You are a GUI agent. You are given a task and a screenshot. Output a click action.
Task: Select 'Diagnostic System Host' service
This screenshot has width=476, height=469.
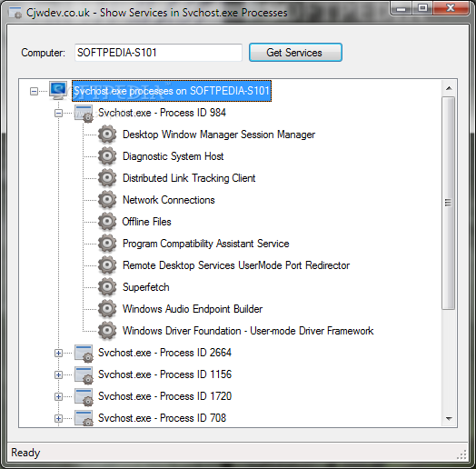tap(173, 156)
